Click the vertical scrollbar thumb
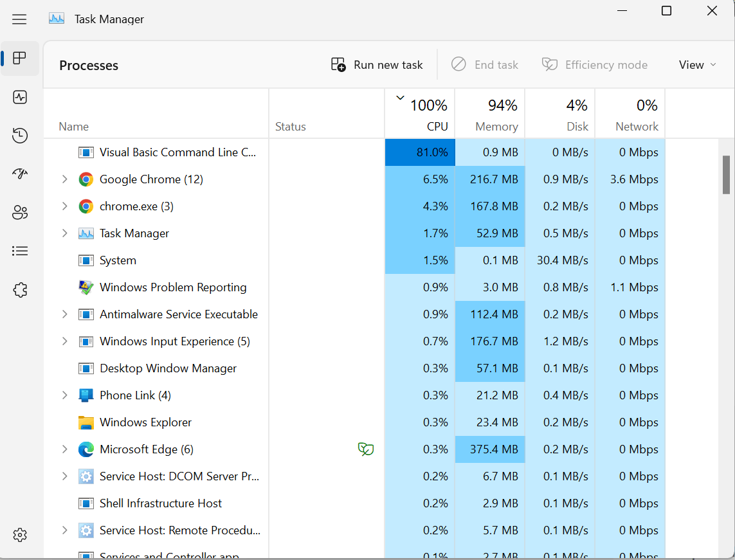735x560 pixels. (726, 174)
